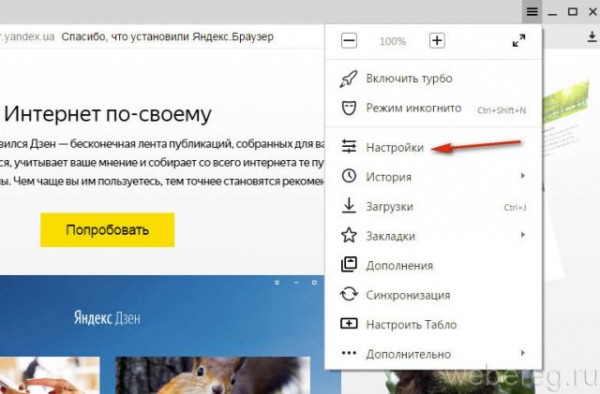Viewport: 600px width, 394px height.
Task: Click the three dots more icon
Action: [349, 353]
